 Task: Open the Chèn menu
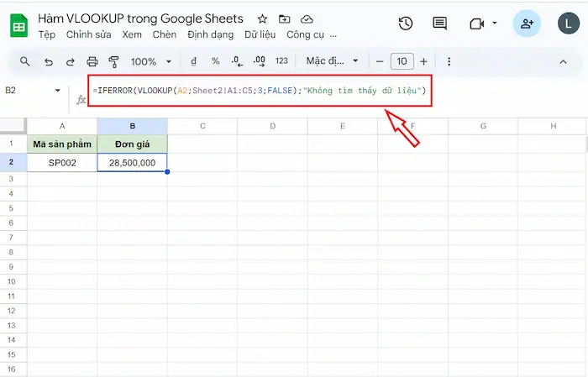click(164, 35)
